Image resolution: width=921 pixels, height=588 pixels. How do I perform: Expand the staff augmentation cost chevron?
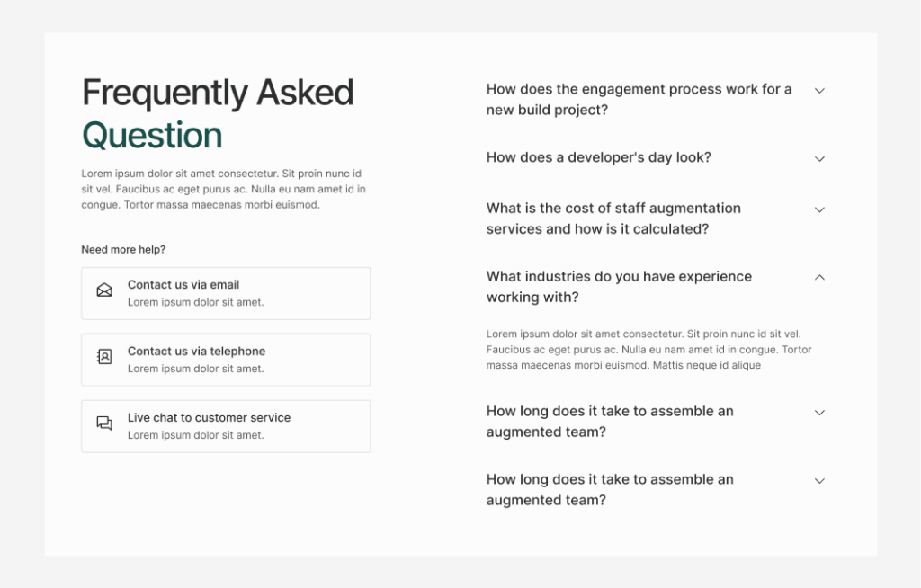(819, 209)
